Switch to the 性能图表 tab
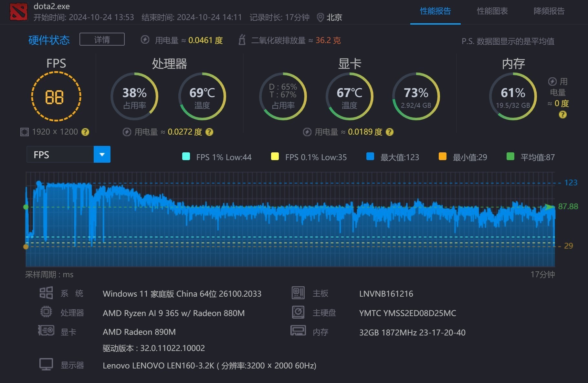 492,11
